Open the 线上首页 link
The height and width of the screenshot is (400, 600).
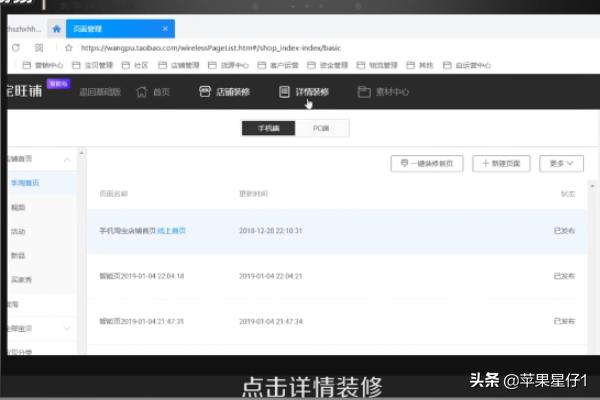172,231
